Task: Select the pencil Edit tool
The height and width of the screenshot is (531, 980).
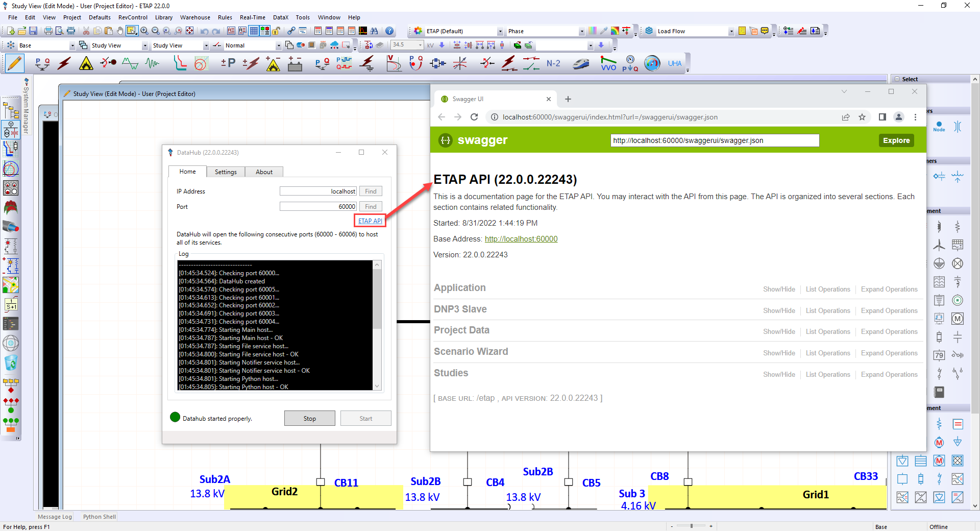Action: coord(14,63)
